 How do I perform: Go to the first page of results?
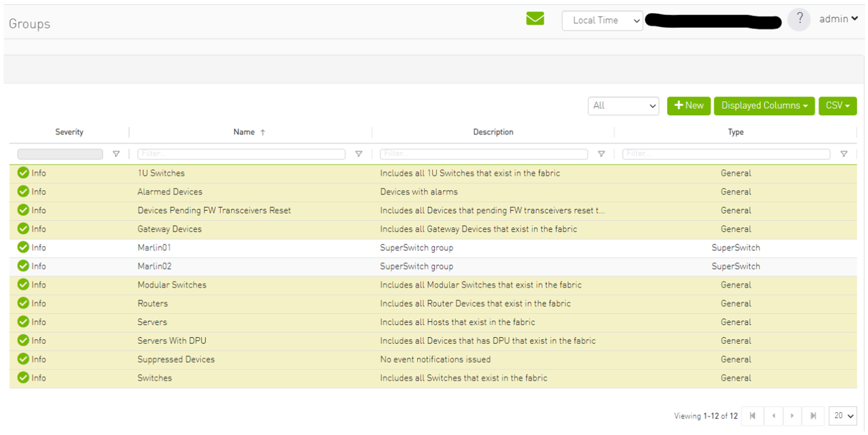(x=752, y=416)
